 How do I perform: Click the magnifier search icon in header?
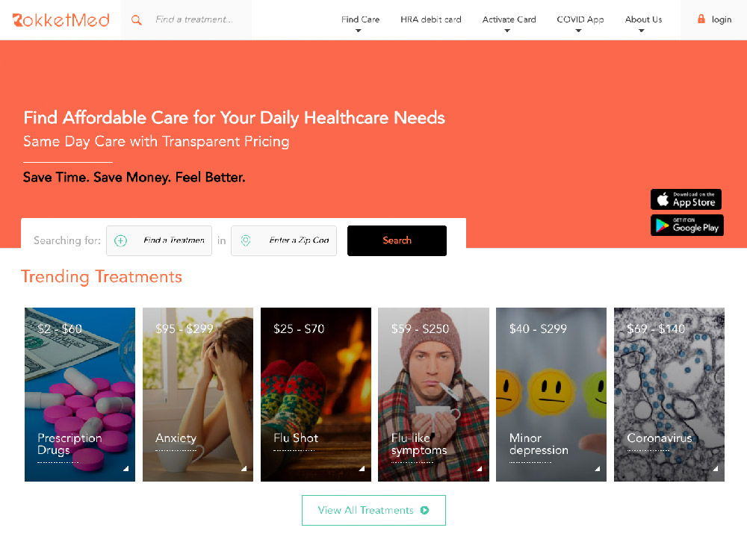click(x=136, y=20)
